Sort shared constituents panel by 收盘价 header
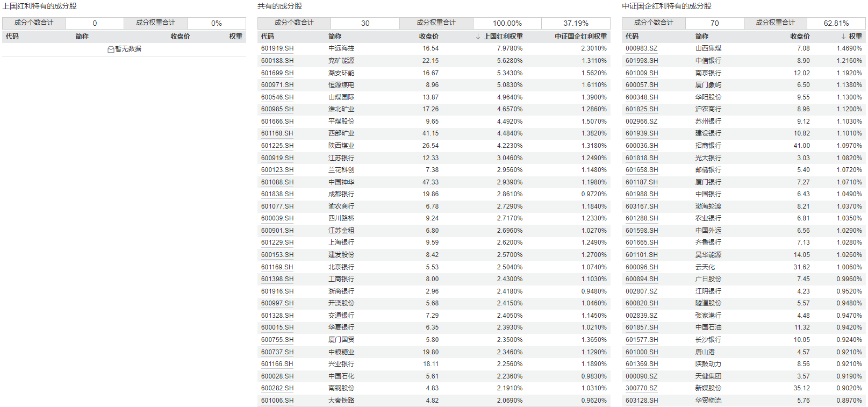868x407 pixels. 429,37
